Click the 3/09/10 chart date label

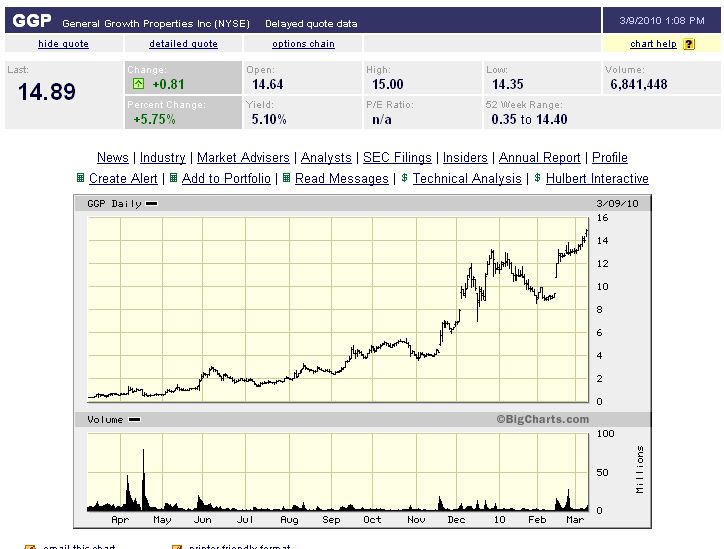click(x=617, y=204)
